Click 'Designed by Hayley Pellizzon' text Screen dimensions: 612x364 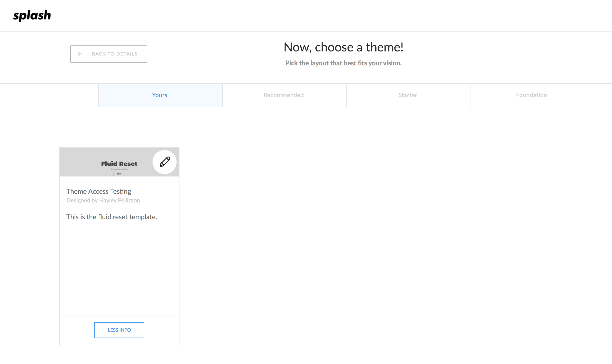(103, 201)
